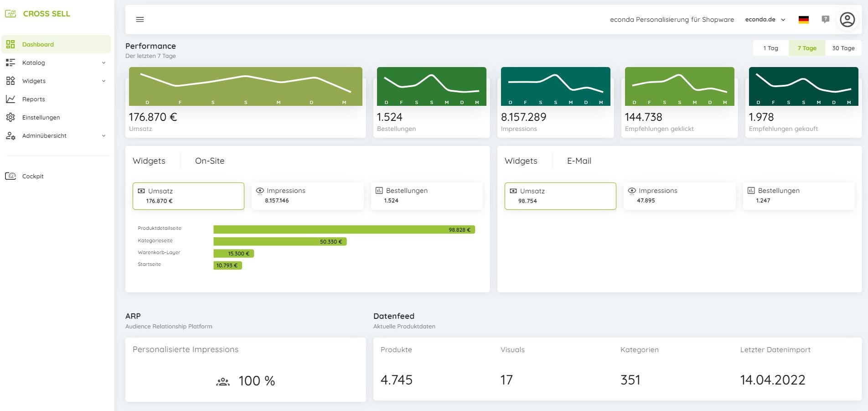Click the Produktdetailseite 98.828 € bar
This screenshot has width=868, height=411.
344,229
